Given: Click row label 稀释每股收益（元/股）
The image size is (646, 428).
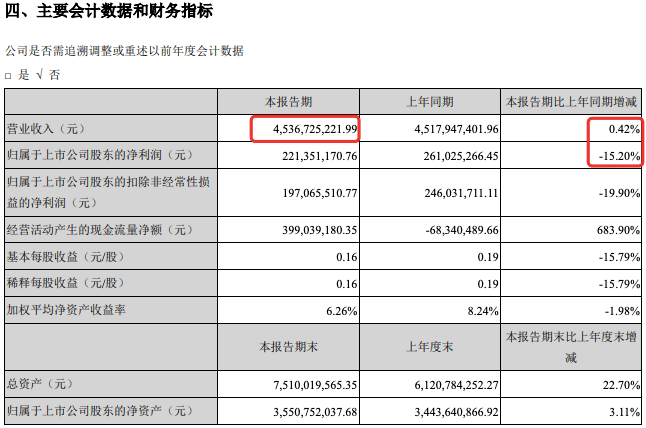Looking at the screenshot, I should click(65, 283).
